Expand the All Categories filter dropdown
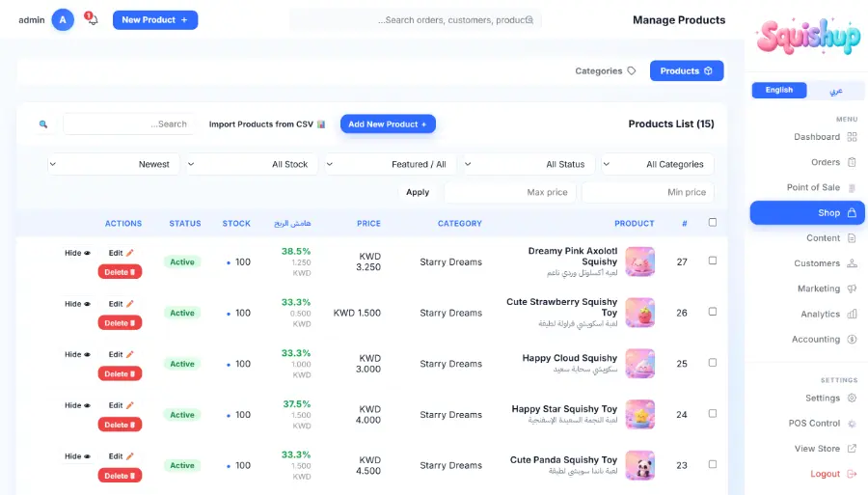The width and height of the screenshot is (868, 495). (x=658, y=164)
